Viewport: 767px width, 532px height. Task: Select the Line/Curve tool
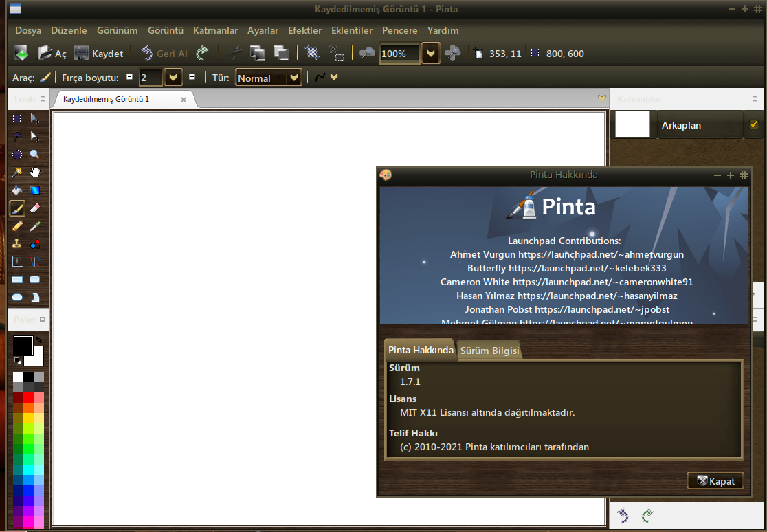[x=35, y=262]
